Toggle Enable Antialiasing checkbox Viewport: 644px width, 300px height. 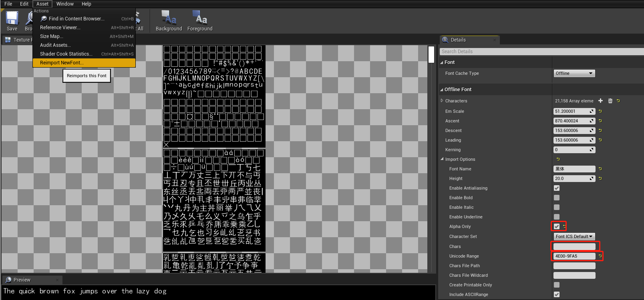(557, 188)
